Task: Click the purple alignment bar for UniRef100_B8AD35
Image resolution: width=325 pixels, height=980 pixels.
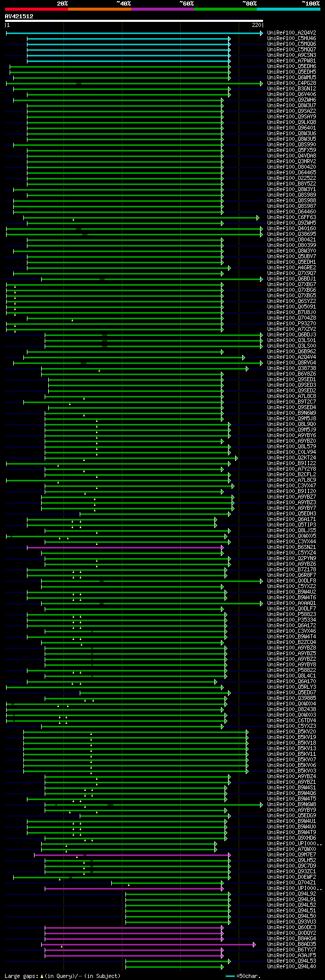Action: 148,944
